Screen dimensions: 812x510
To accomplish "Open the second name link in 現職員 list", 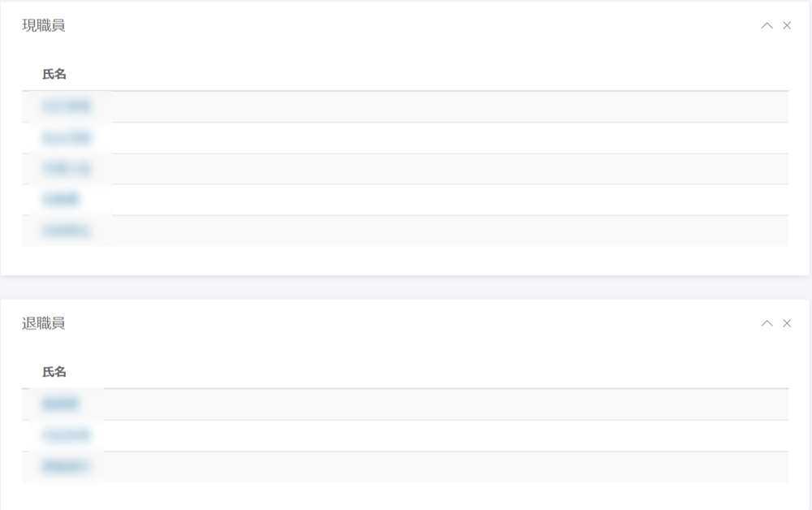I will point(67,138).
